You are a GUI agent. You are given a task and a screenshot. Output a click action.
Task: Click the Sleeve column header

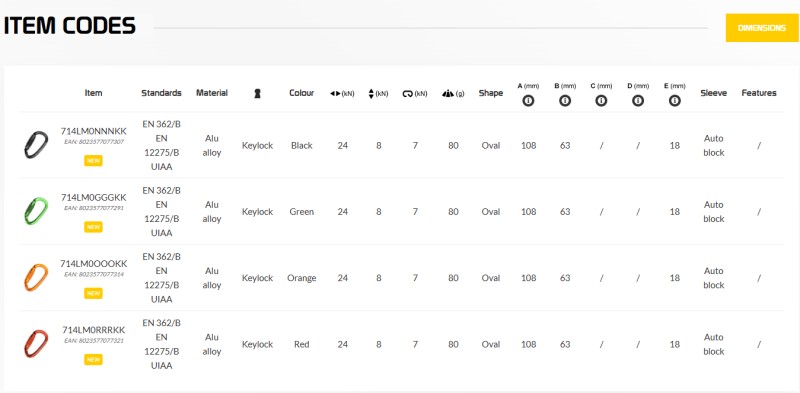click(713, 93)
